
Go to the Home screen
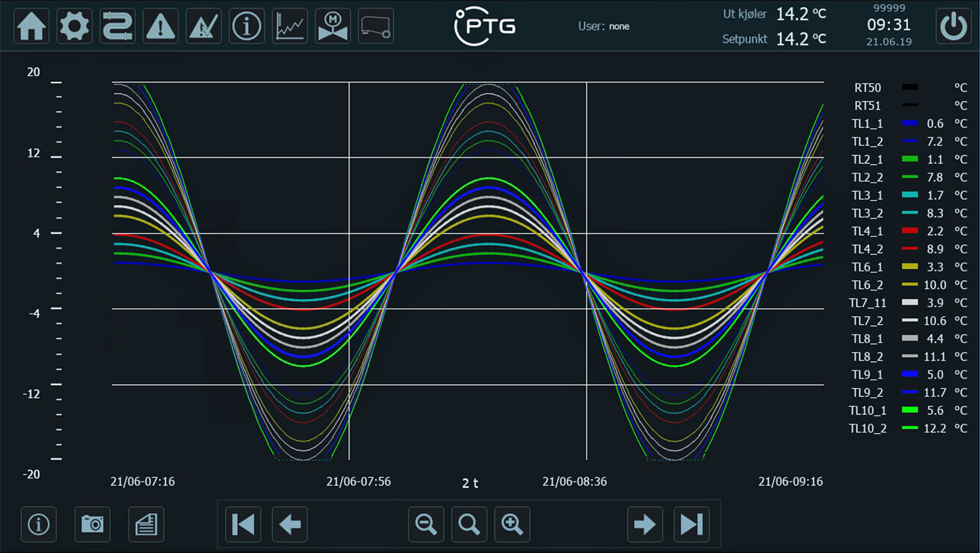(31, 27)
